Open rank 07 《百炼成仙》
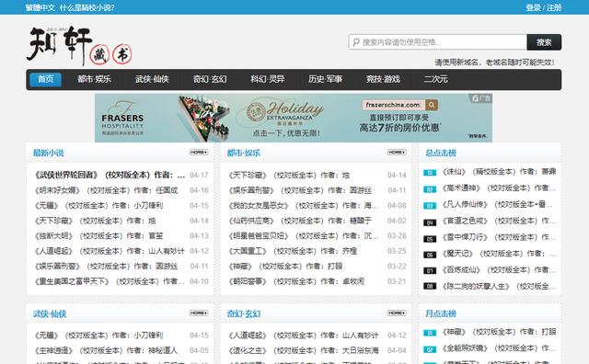This screenshot has width=589, height=364. click(x=499, y=270)
